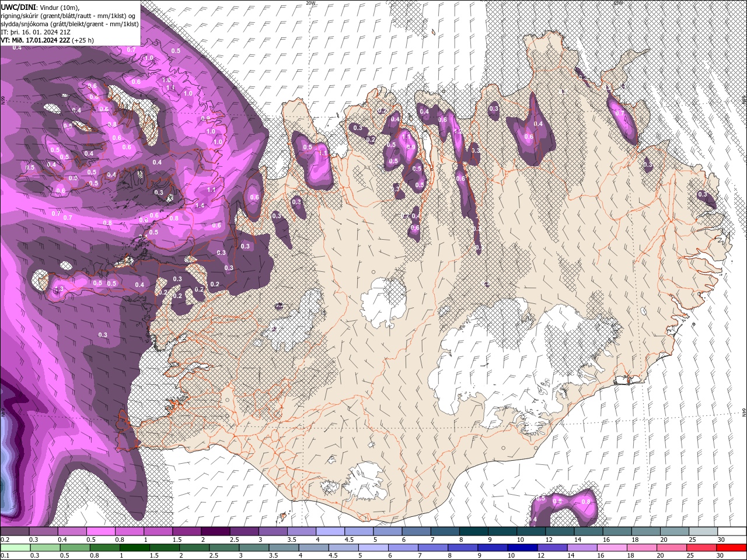This screenshot has width=747, height=560.
Task: Click the 'UWC/DINI' title text
Action: tap(18, 6)
